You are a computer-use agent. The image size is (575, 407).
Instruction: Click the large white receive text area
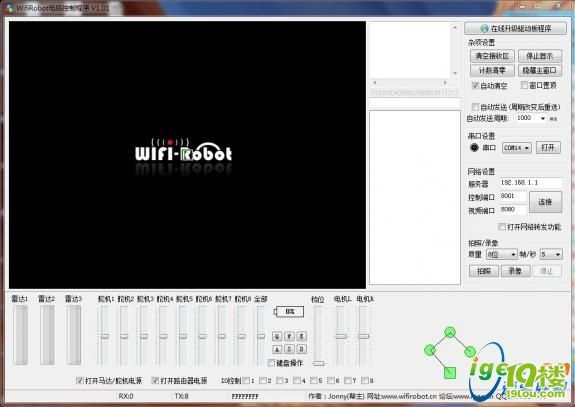[x=415, y=197]
